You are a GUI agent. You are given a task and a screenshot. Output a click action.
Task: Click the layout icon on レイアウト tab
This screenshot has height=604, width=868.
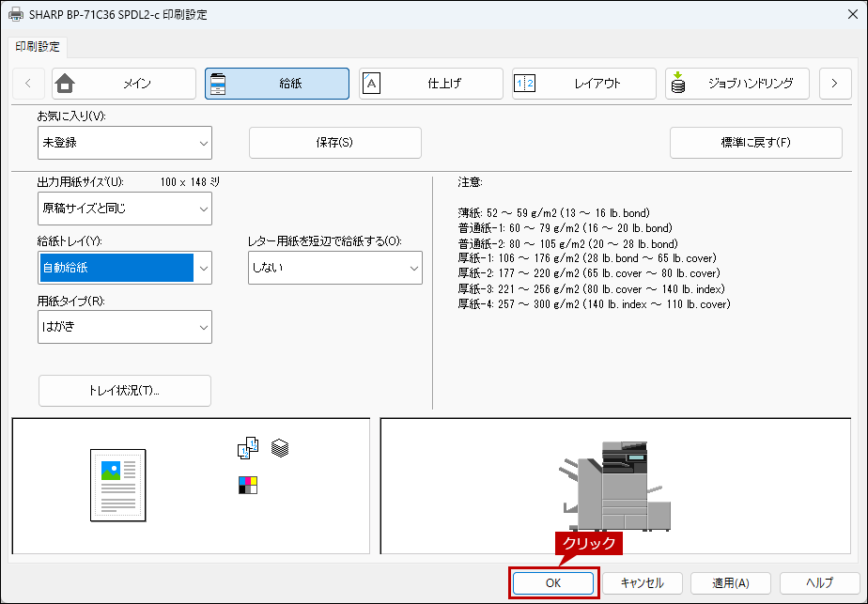(x=524, y=84)
